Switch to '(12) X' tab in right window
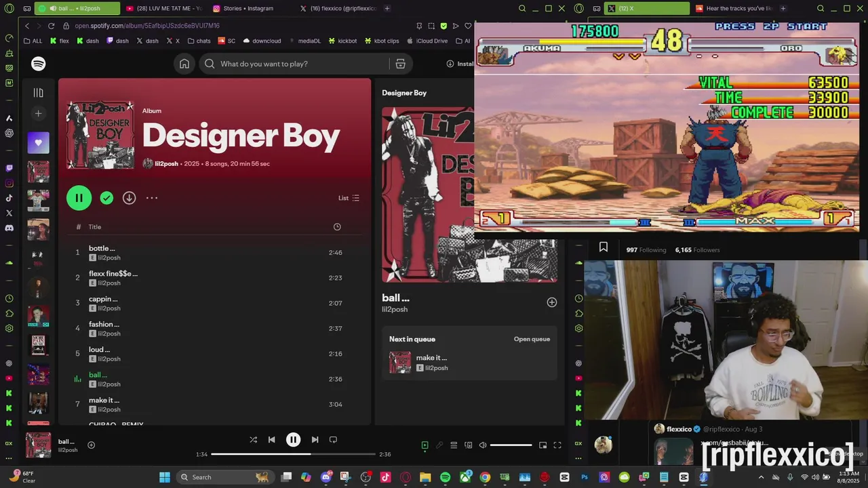The height and width of the screenshot is (488, 868). (x=648, y=8)
